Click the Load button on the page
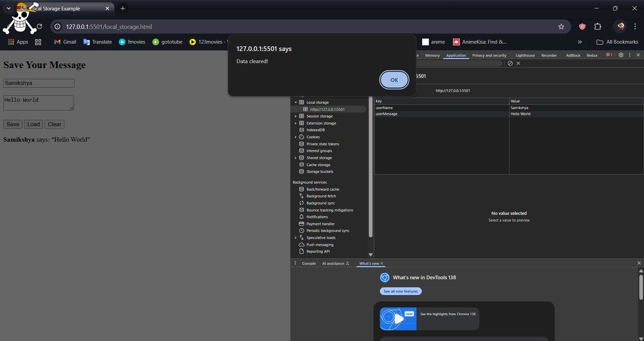Viewport: 644px width, 341px height. coord(33,125)
